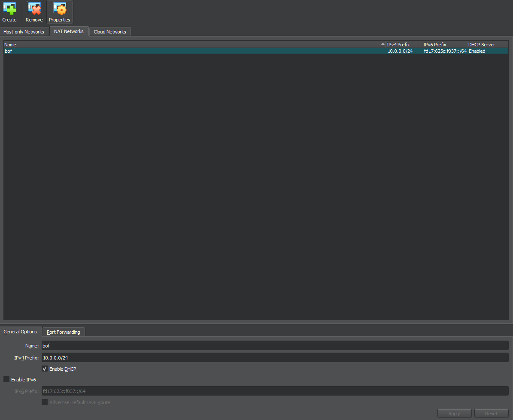Uncheck the Enable DHCP checkbox
This screenshot has width=513, height=420.
pyautogui.click(x=45, y=369)
